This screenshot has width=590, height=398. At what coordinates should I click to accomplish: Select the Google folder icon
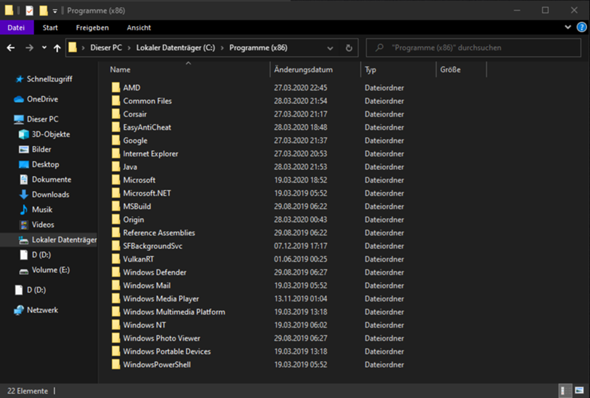coord(116,140)
